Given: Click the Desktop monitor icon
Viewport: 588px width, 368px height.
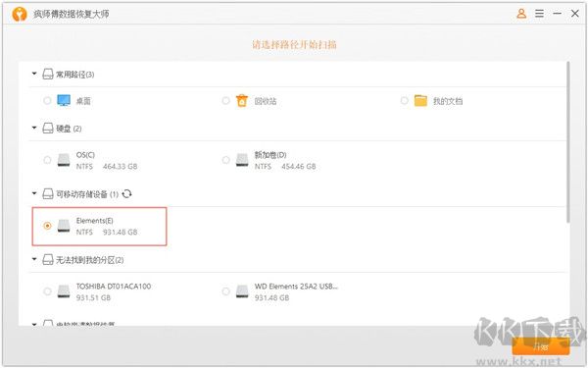Looking at the screenshot, I should 64,101.
